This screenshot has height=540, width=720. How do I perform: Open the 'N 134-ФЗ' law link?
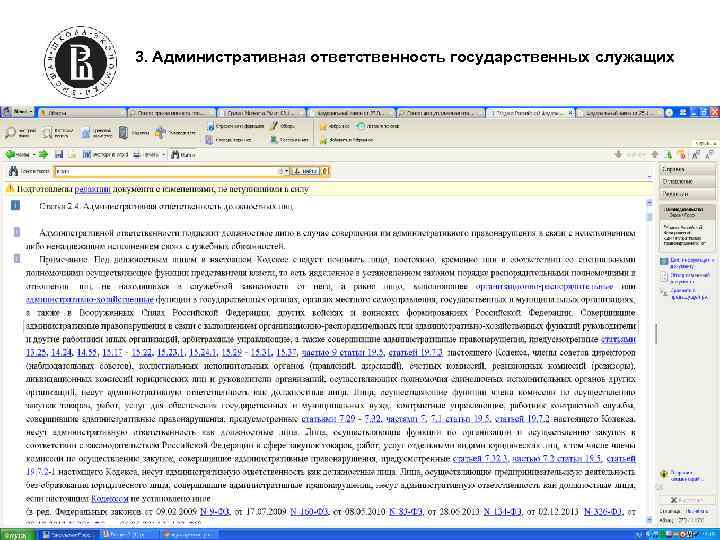point(502,511)
